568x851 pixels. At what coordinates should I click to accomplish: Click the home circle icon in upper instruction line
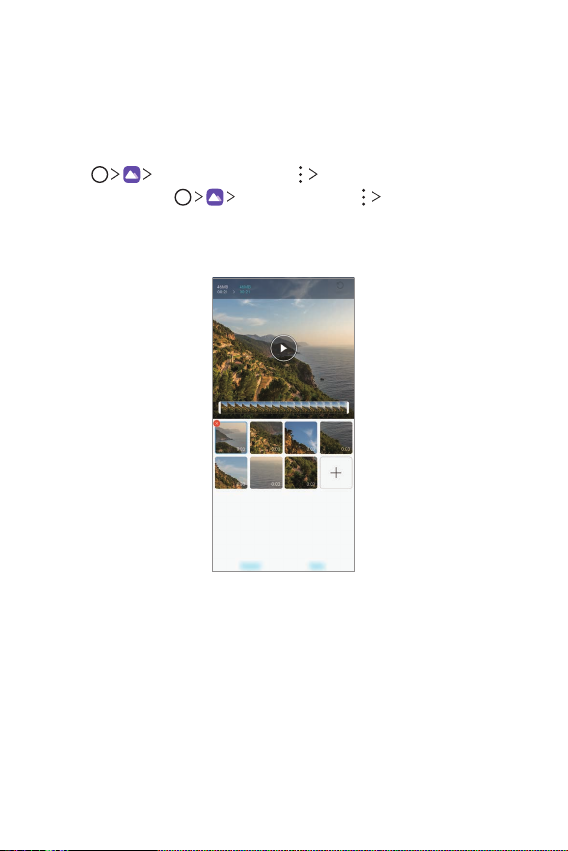click(99, 174)
